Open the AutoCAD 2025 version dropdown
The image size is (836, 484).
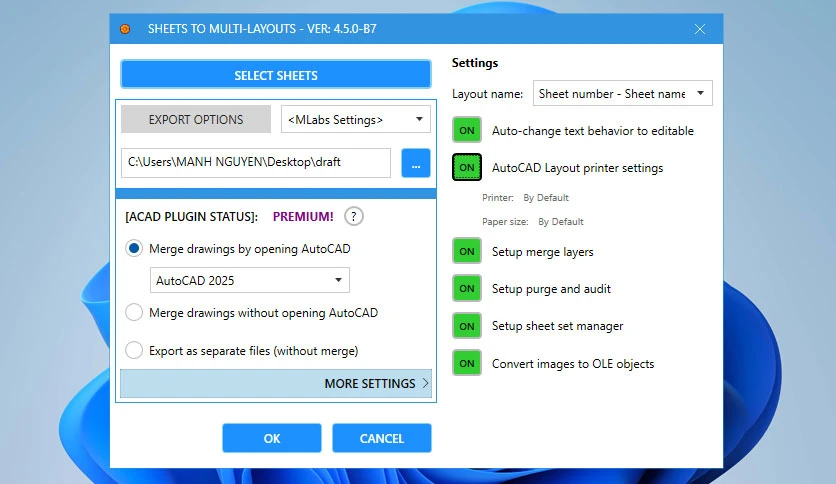click(x=250, y=280)
